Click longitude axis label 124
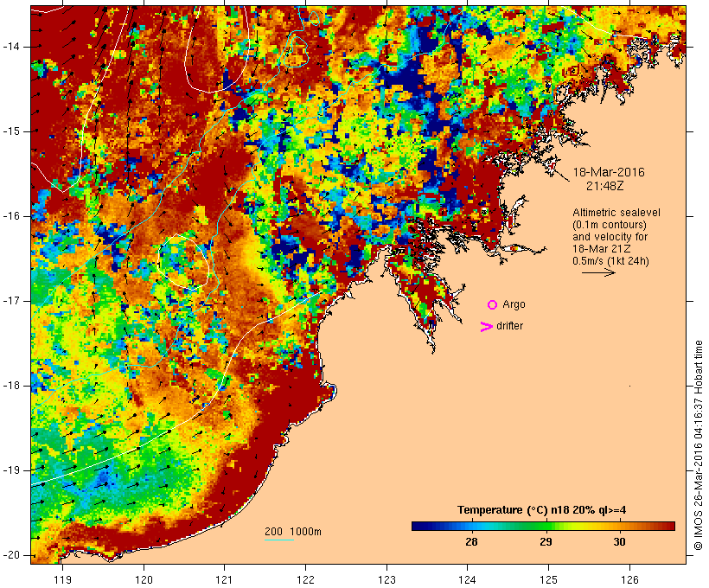The height and width of the screenshot is (588, 709). [x=467, y=579]
